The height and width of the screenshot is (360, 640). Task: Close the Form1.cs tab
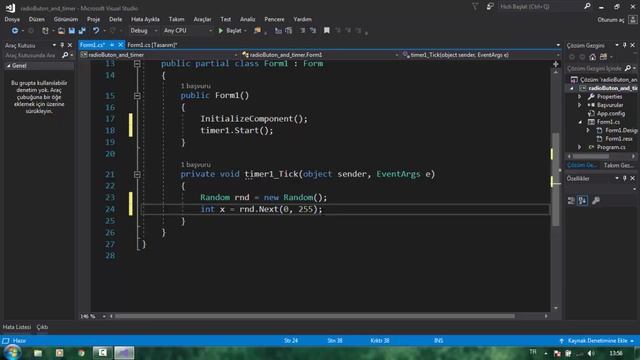[120, 45]
